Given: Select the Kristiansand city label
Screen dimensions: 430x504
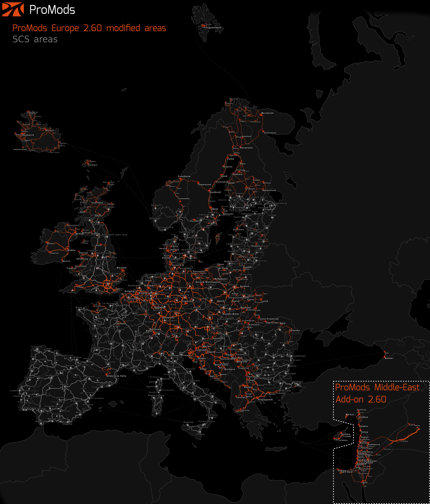Looking at the screenshot, I should 165,227.
